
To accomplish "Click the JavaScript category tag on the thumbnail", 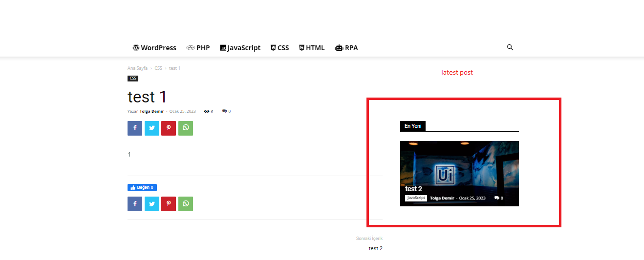I will tap(416, 198).
